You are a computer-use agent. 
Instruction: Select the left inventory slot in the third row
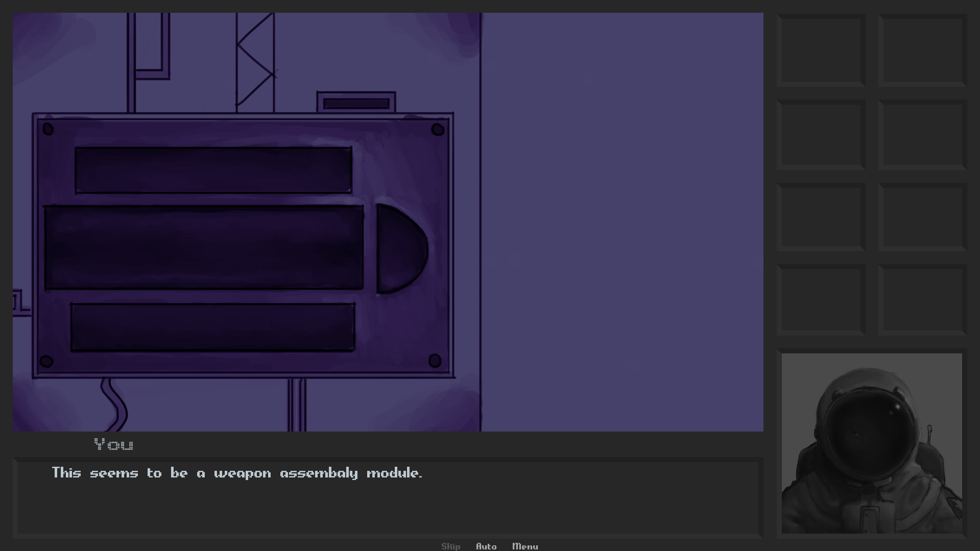[x=821, y=217]
